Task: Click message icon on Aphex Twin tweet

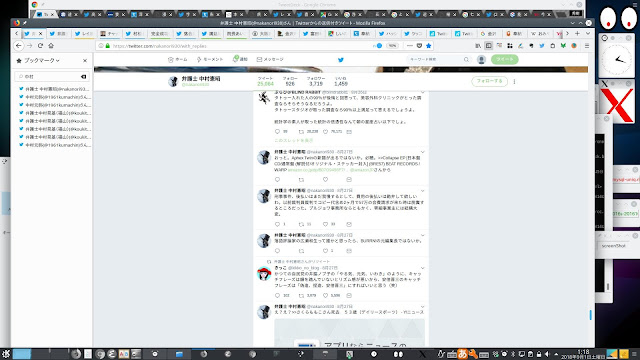Action: 349,180
